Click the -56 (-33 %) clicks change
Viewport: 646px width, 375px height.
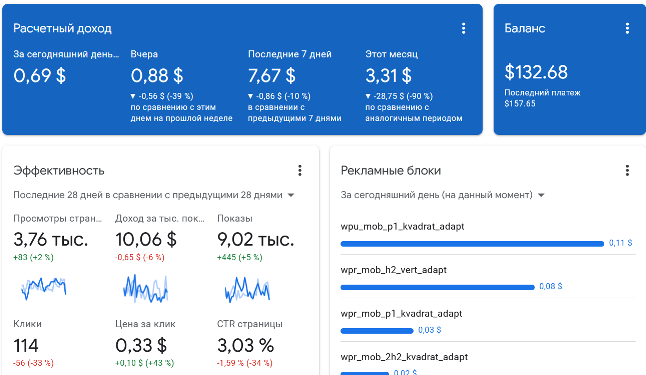tap(33, 363)
